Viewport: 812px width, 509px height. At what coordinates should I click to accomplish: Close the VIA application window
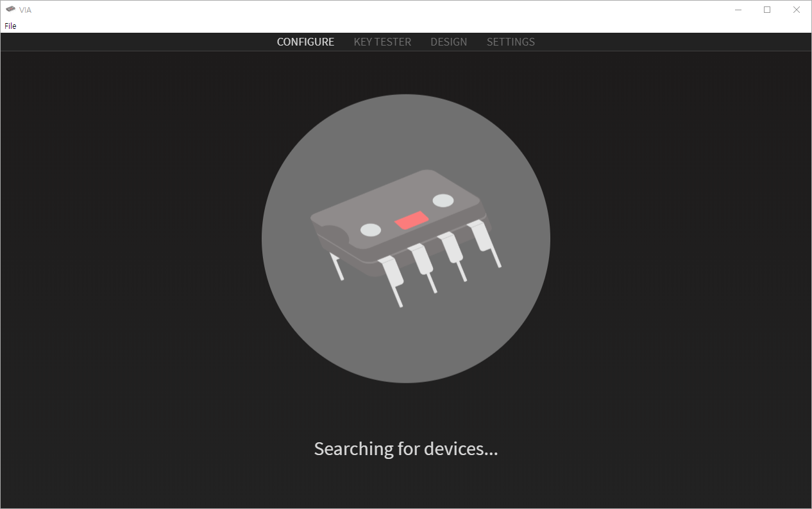pyautogui.click(x=797, y=10)
